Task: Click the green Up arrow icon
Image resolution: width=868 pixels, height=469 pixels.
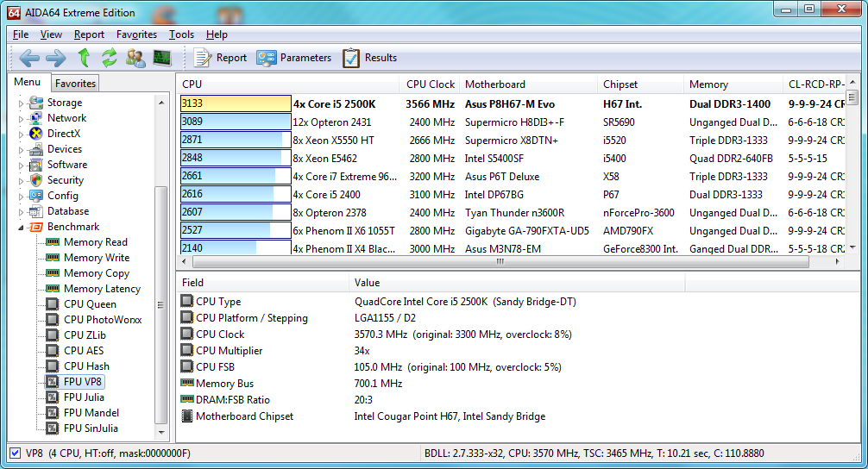Action: click(x=84, y=58)
